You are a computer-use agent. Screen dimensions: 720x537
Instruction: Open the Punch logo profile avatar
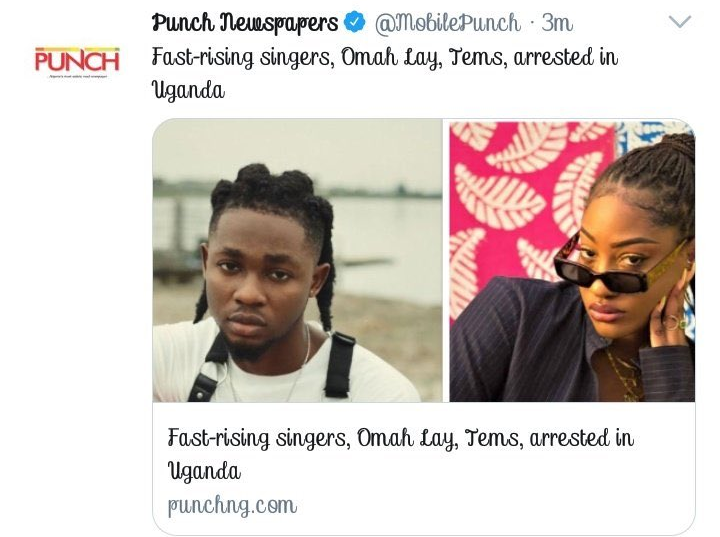click(77, 62)
